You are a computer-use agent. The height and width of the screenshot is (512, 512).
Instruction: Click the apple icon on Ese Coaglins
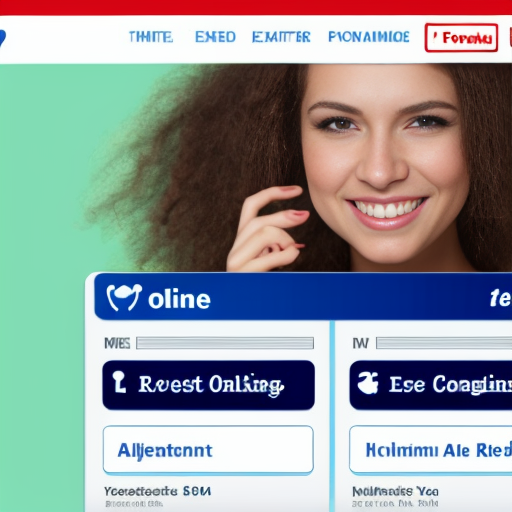368,383
